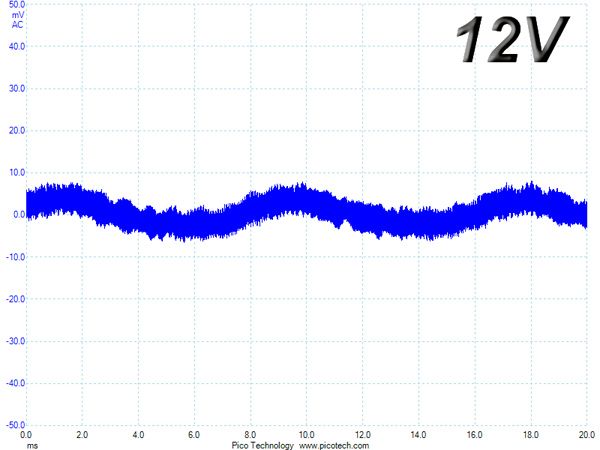Click the 6.0 time axis label

(x=194, y=435)
